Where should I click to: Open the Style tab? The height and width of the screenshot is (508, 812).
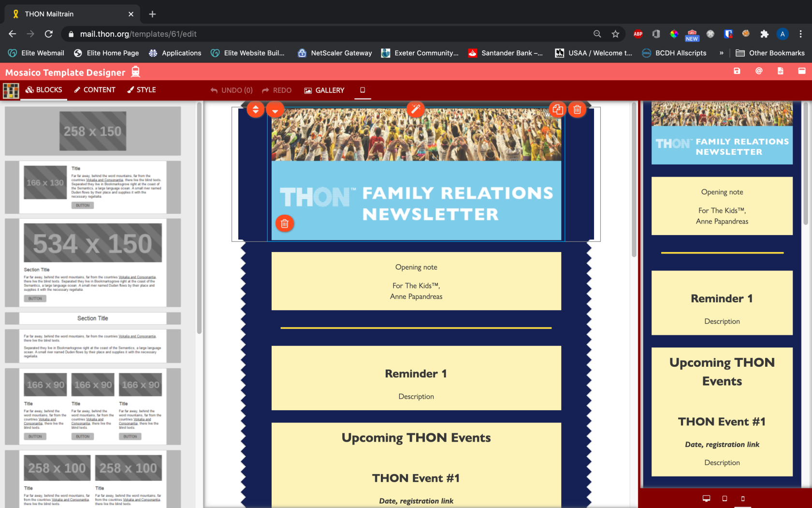[142, 90]
